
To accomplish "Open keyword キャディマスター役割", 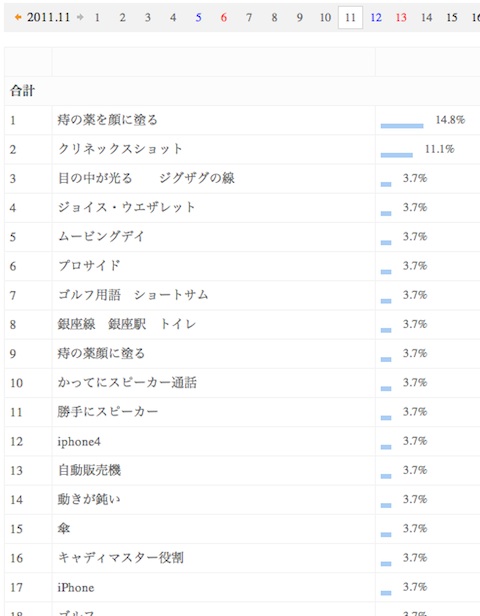I will pos(120,557).
